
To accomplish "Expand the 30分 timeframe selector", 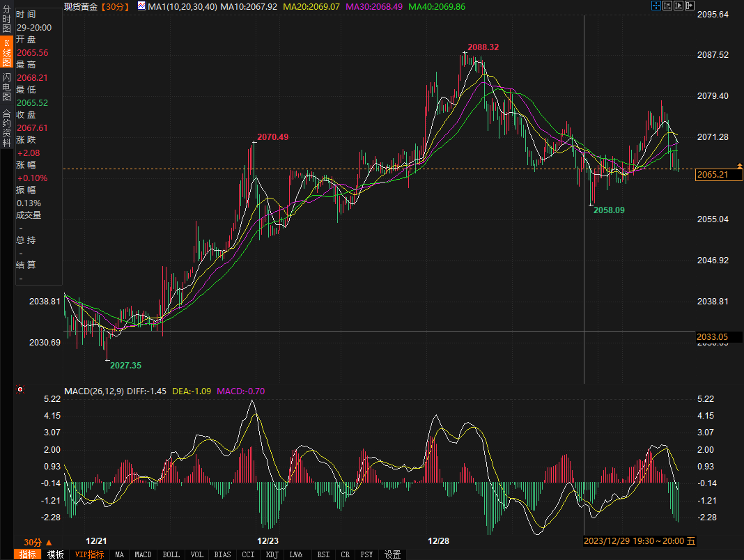I will pos(38,542).
